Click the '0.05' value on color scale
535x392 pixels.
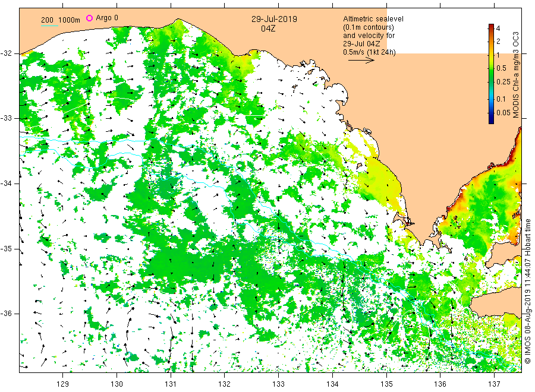tap(503, 112)
